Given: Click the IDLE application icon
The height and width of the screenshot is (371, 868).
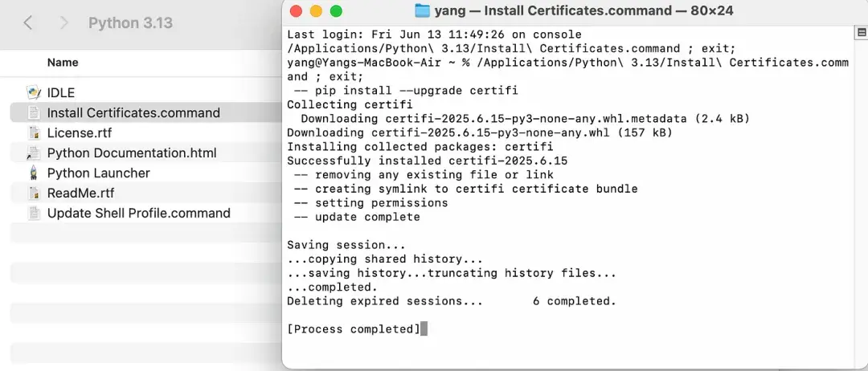Looking at the screenshot, I should point(34,92).
